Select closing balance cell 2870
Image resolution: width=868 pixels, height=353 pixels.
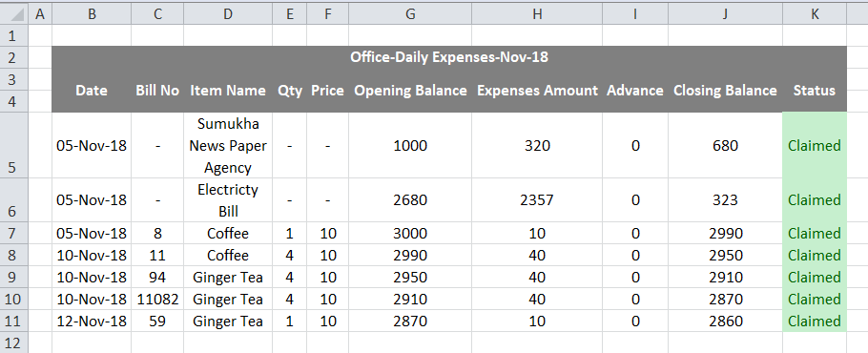click(x=725, y=300)
